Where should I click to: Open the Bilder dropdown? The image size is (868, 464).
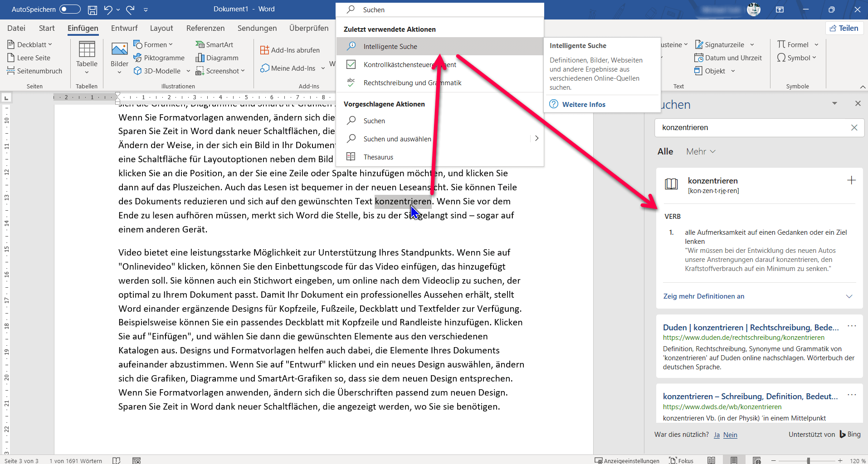click(119, 72)
